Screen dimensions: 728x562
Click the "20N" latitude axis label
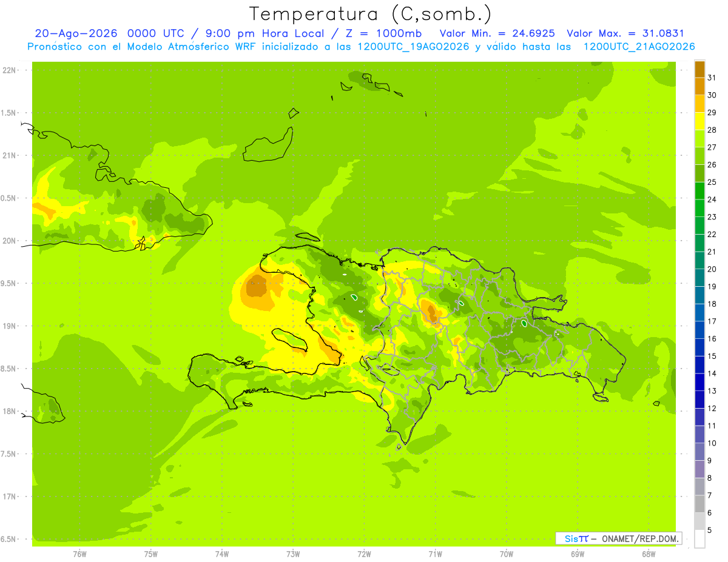click(9, 241)
